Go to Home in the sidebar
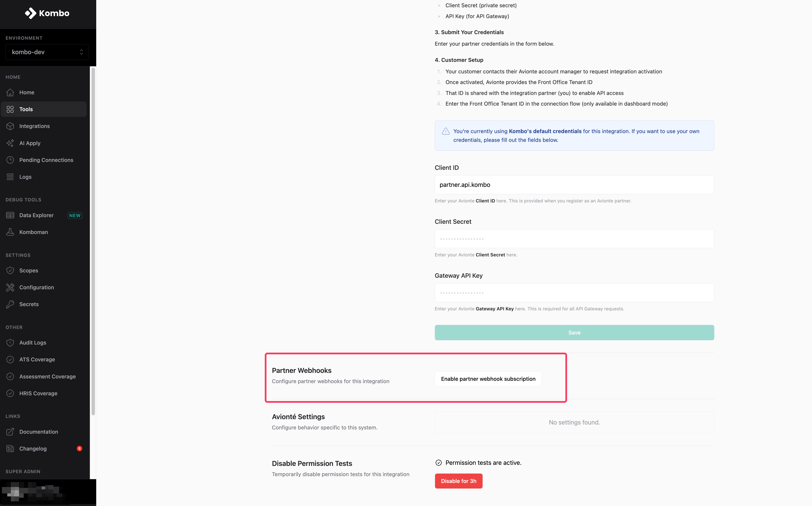The height and width of the screenshot is (506, 812). click(x=27, y=92)
